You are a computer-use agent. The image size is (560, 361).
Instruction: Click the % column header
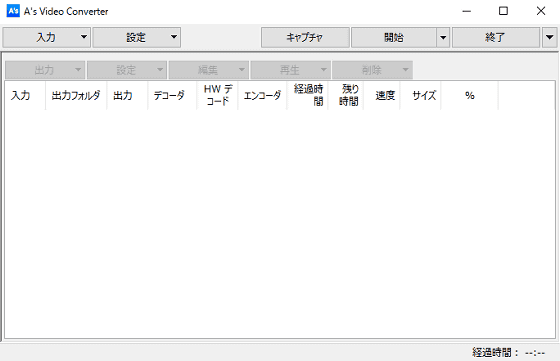coord(470,96)
